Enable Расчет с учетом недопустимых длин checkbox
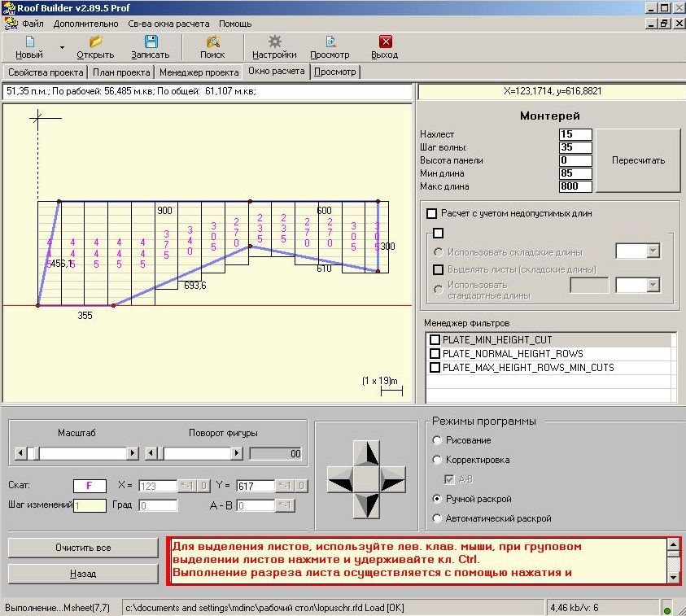This screenshot has width=686, height=616. 432,213
